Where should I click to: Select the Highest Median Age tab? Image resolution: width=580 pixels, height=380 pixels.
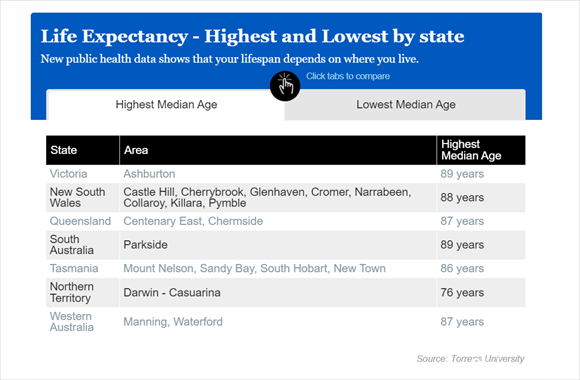[166, 105]
